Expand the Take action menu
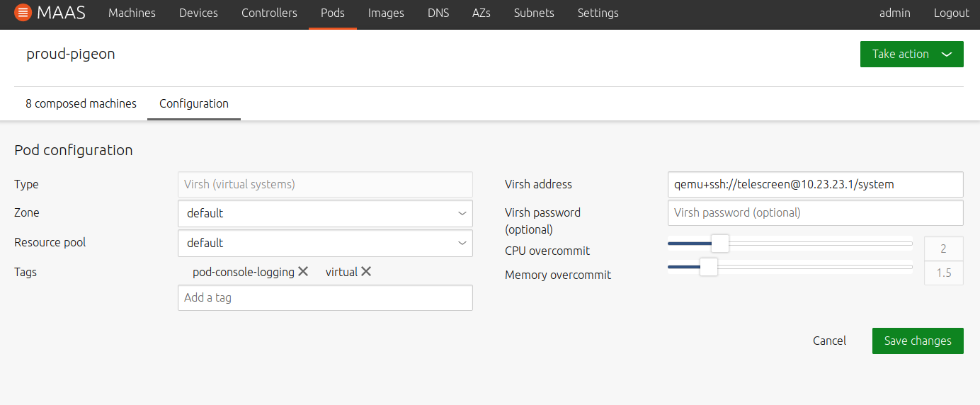The height and width of the screenshot is (405, 980). click(911, 55)
